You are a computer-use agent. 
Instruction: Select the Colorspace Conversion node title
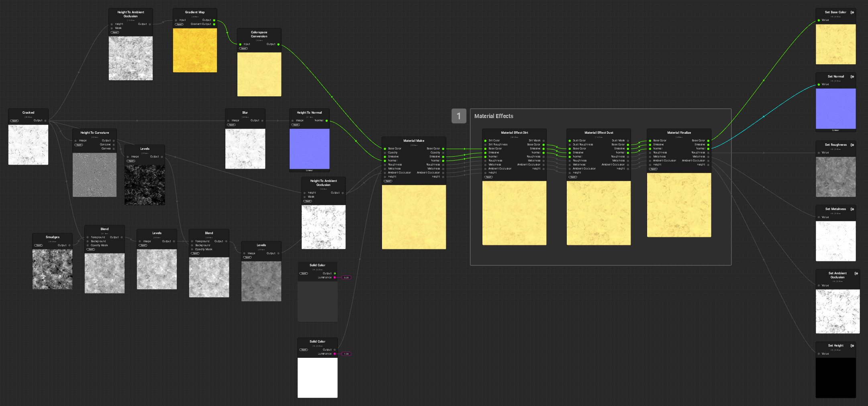pyautogui.click(x=259, y=34)
